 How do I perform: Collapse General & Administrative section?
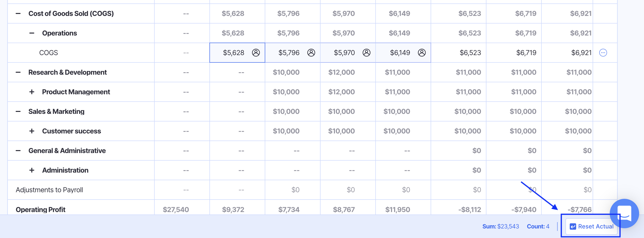click(x=18, y=151)
